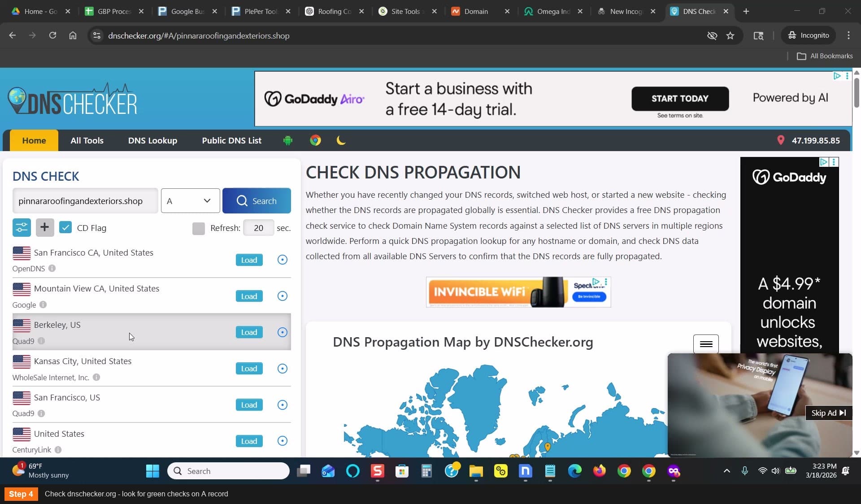
Task: Click browser home button
Action: pyautogui.click(x=73, y=35)
